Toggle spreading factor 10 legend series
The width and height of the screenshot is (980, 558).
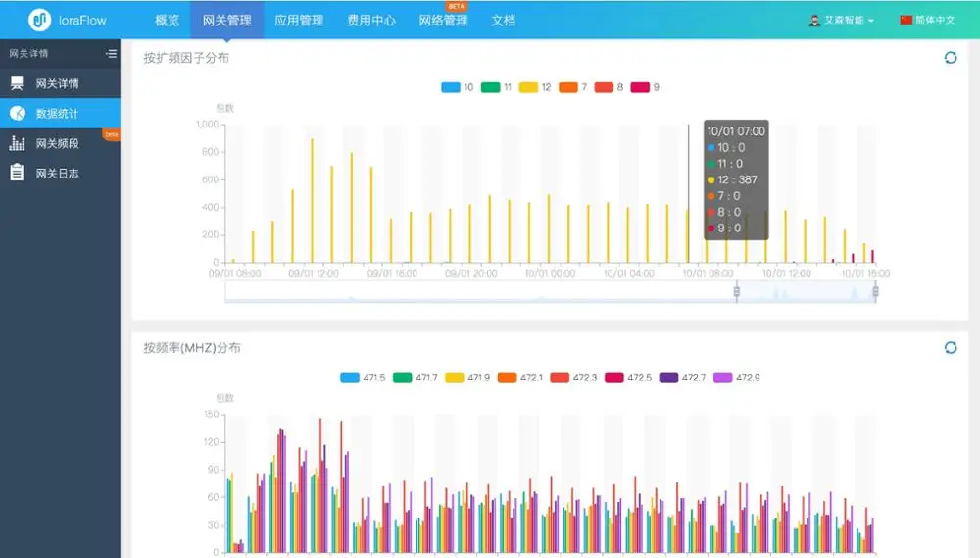coord(458,87)
